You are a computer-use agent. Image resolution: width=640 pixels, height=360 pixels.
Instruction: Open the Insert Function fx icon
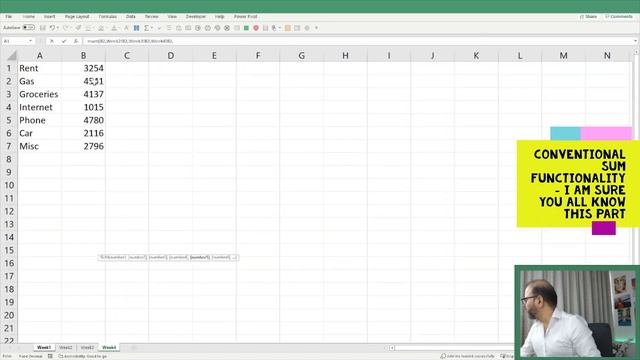[76, 41]
